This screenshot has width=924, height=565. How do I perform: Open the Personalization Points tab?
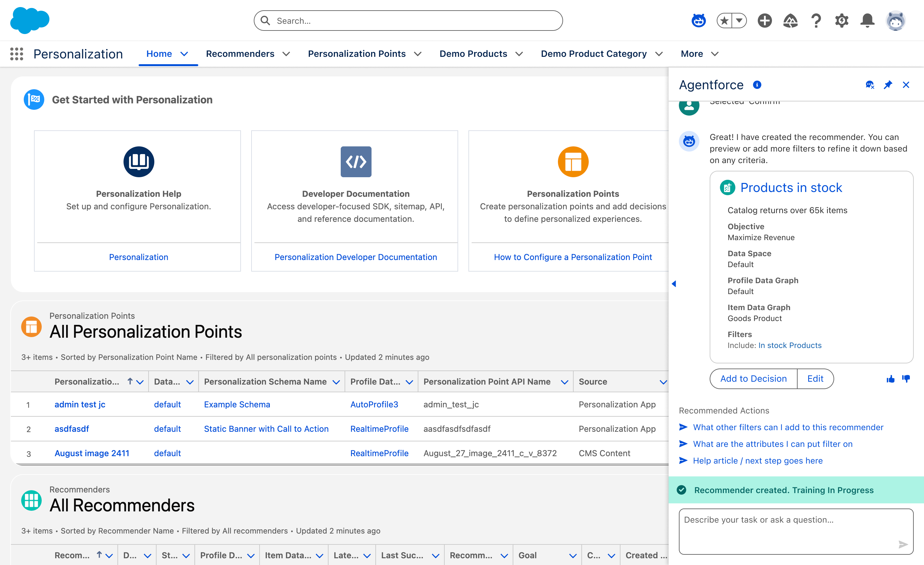click(357, 54)
